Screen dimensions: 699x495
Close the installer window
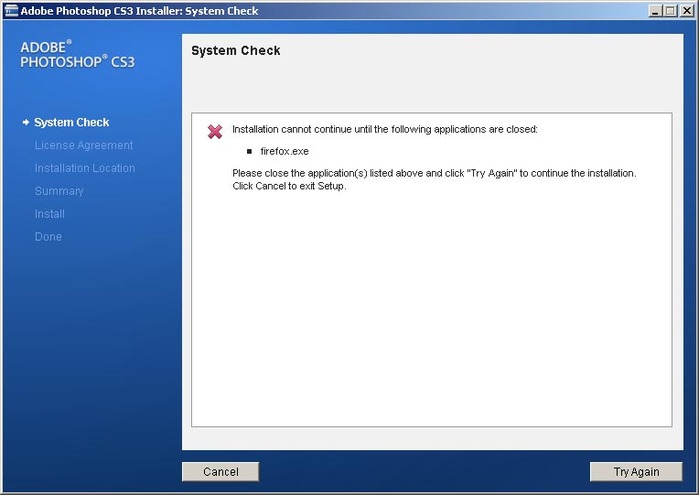click(x=687, y=11)
